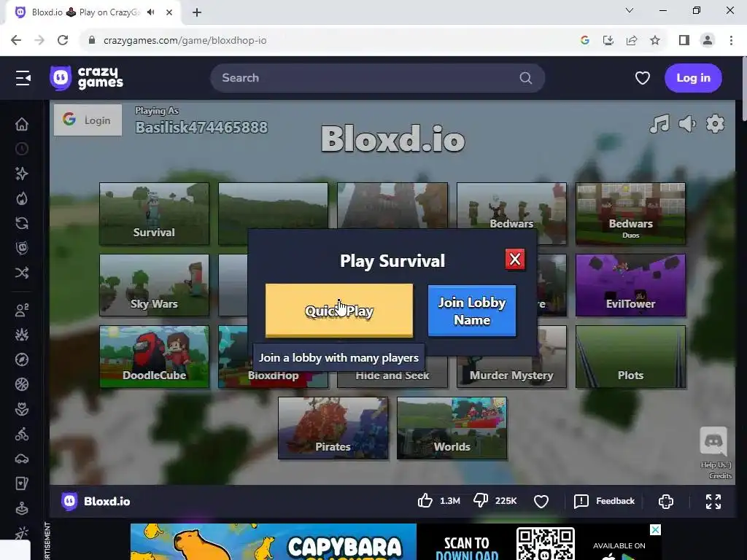
Task: Select the Bedwars Duos tile
Action: tap(630, 214)
